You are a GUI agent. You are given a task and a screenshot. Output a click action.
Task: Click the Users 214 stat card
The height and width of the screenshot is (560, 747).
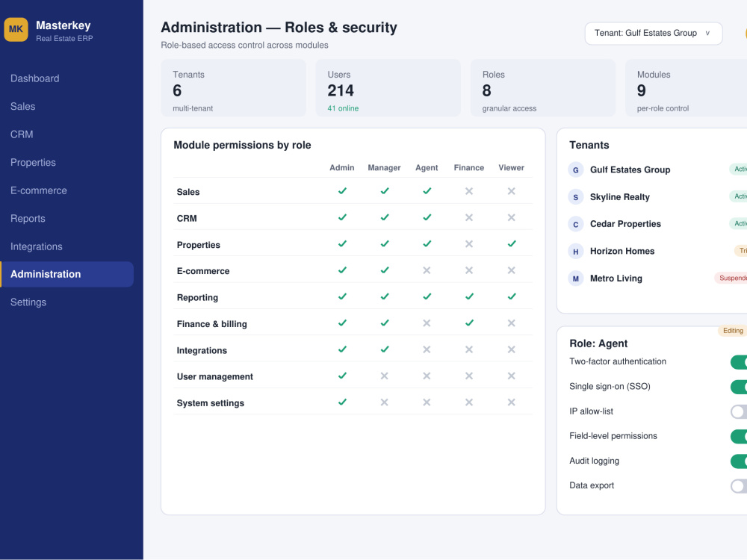[388, 88]
